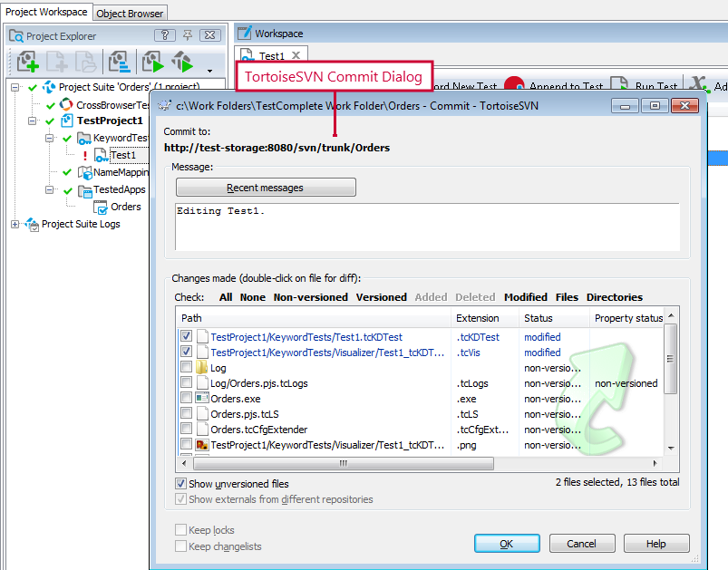Click OK to commit changes

point(506,544)
